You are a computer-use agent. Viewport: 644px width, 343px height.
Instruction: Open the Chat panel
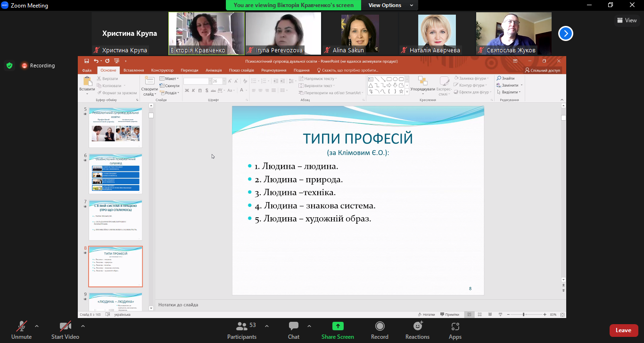[293, 329]
